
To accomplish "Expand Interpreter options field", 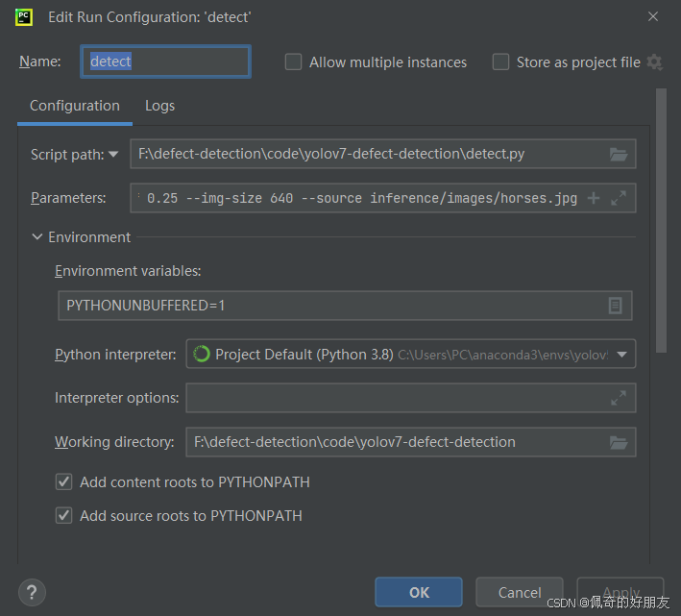I will (619, 398).
